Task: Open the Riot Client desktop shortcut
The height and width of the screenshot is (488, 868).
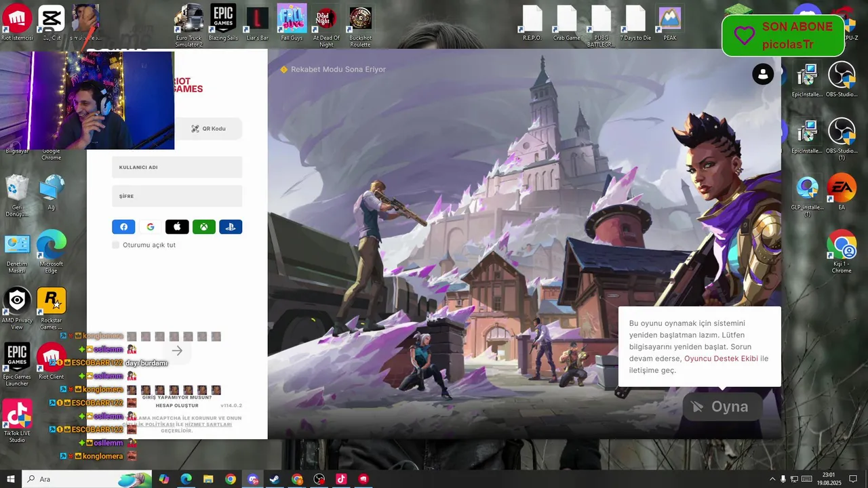Action: point(52,361)
